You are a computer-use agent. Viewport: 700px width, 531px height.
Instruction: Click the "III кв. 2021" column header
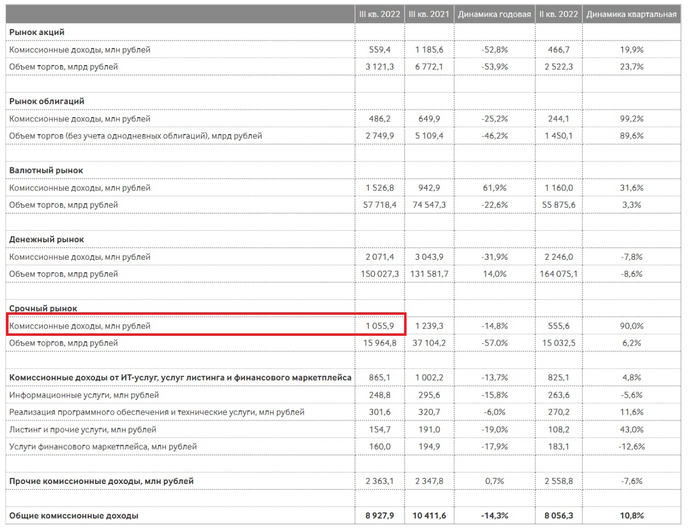pos(428,15)
